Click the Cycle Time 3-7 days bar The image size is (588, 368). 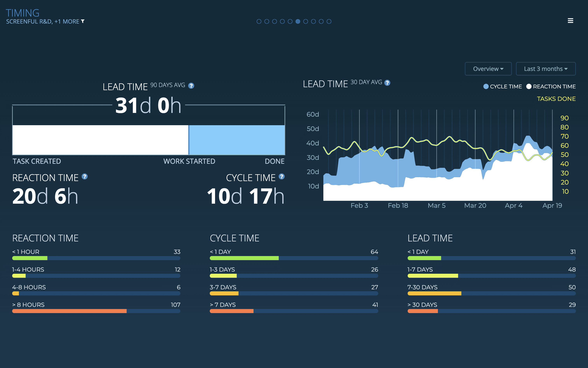[294, 294]
